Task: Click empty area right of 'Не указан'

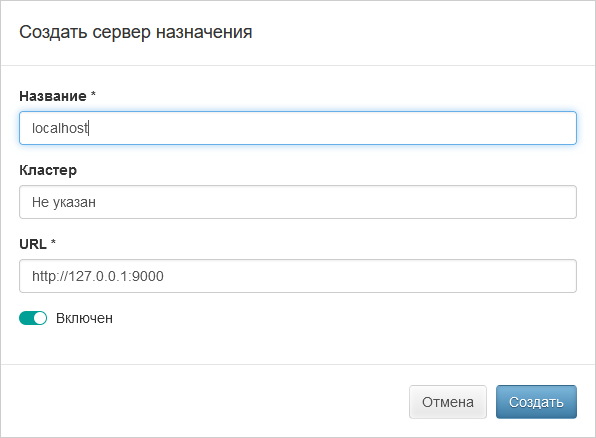Action: coord(334,202)
